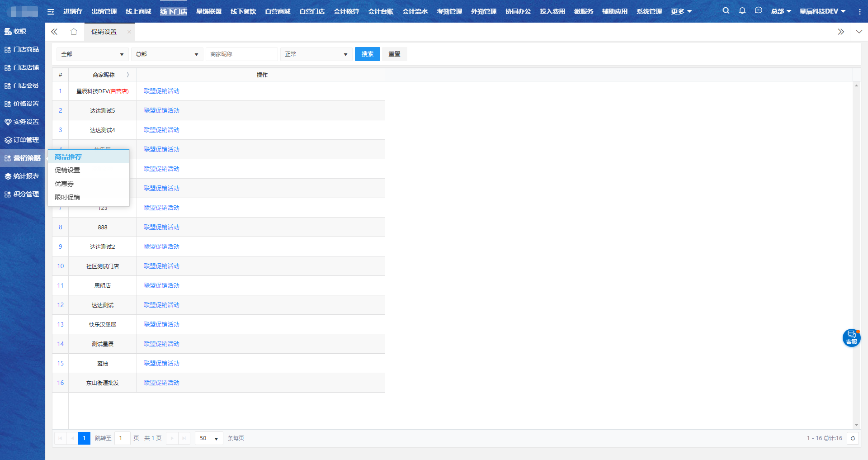Expand the 全部 filter dropdown
Viewport: 868px width, 460px height.
[92, 54]
